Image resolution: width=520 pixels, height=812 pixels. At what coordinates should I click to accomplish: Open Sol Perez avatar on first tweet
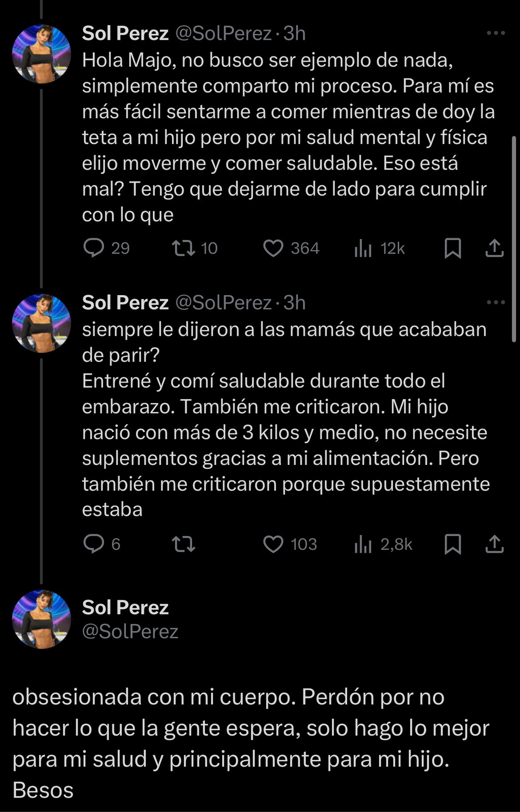tap(41, 54)
